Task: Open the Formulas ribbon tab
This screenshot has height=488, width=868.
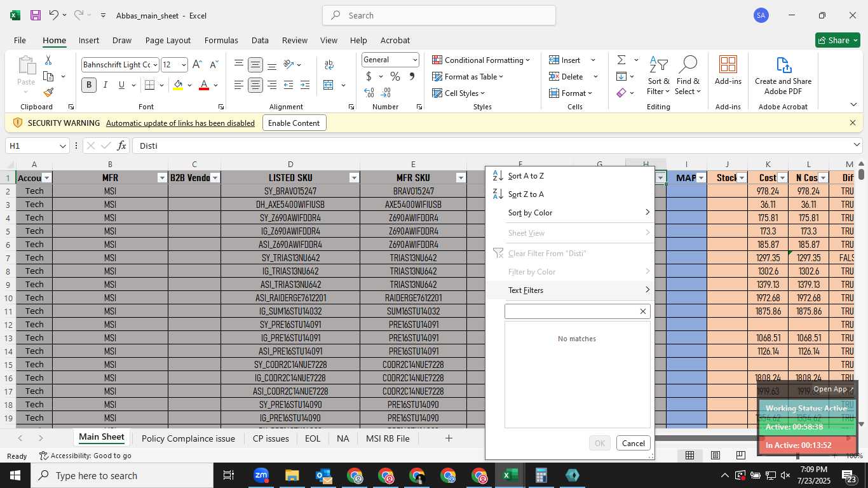Action: (221, 40)
